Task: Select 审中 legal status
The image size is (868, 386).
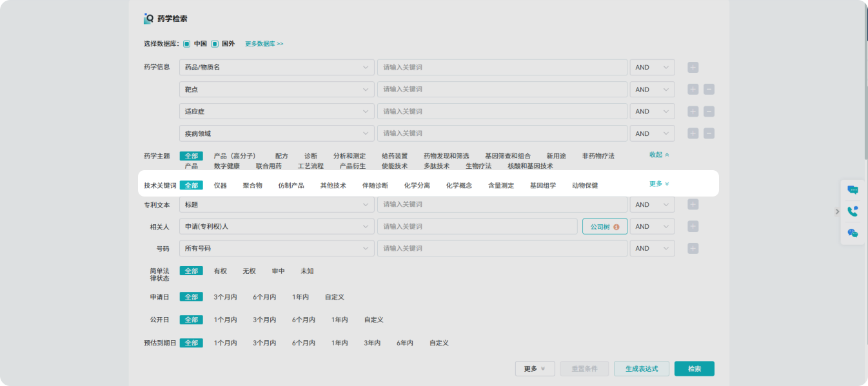Action: point(278,271)
